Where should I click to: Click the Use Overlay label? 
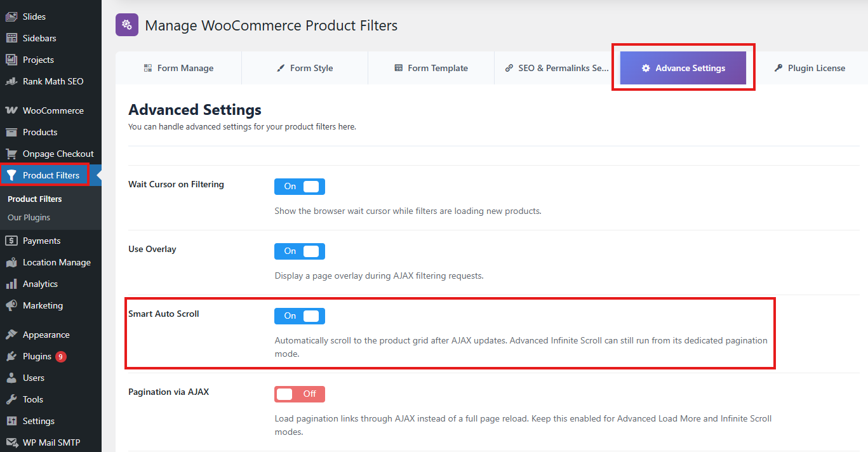click(152, 249)
